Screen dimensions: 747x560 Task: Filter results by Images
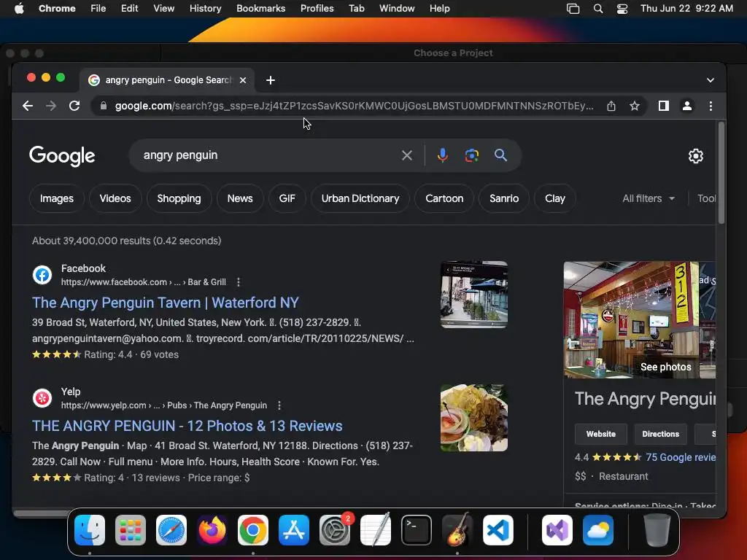57,198
